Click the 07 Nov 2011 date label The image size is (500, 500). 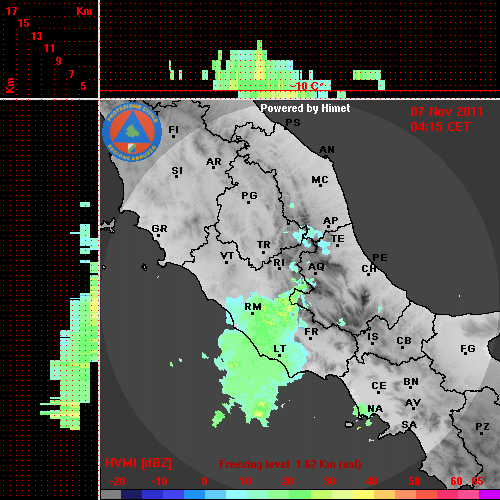447,112
